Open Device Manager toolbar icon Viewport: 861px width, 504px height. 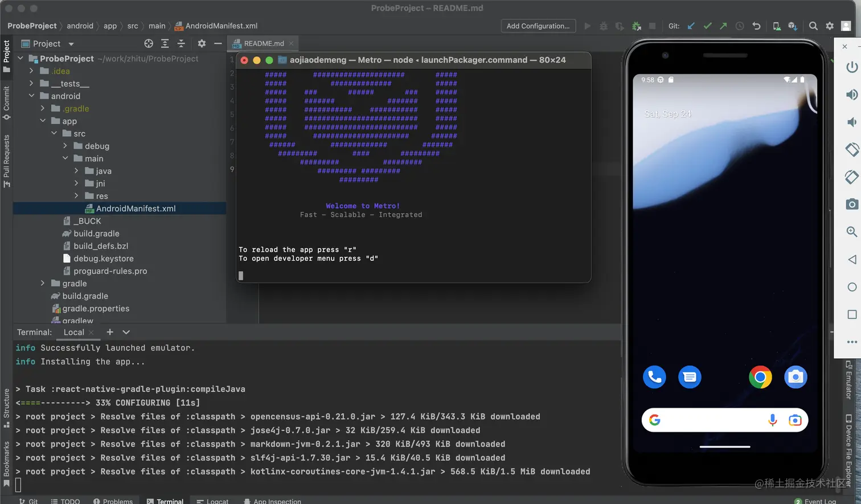[x=777, y=26]
